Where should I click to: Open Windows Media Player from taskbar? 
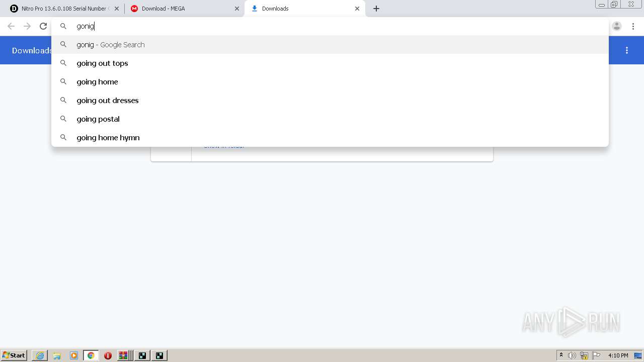pos(74,355)
